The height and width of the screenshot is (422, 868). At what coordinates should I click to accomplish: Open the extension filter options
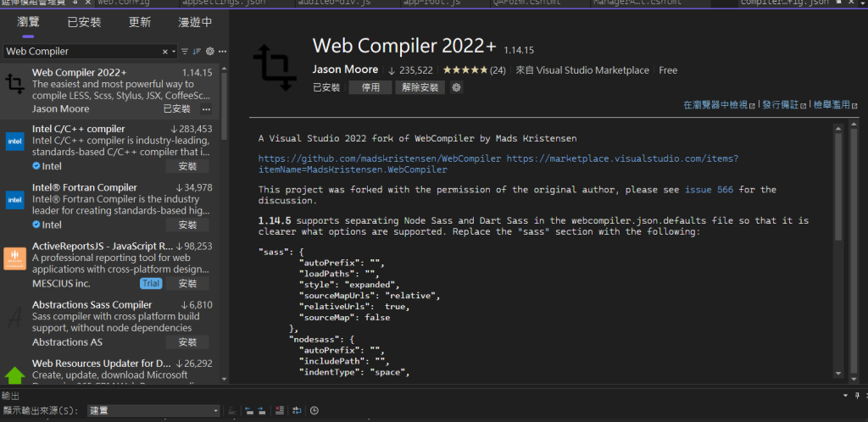coord(185,52)
